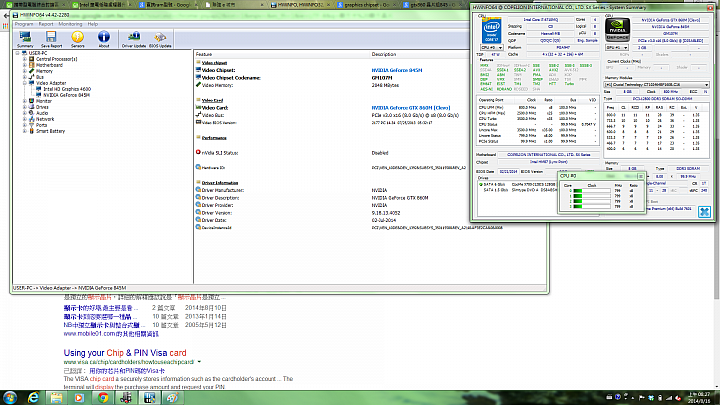Open Driver Update from the toolbar
This screenshot has width=720, height=405.
pyautogui.click(x=134, y=39)
